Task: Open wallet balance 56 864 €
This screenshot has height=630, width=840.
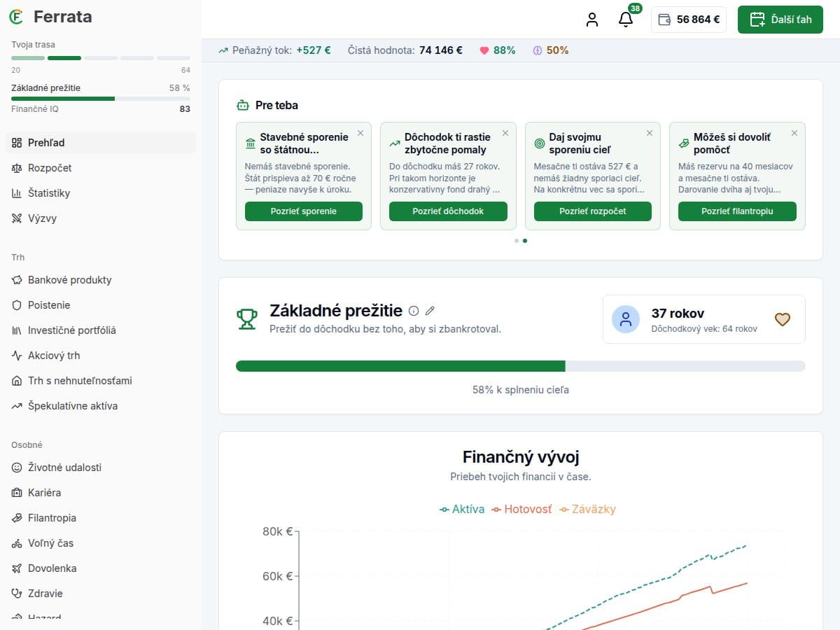Action: pyautogui.click(x=689, y=20)
